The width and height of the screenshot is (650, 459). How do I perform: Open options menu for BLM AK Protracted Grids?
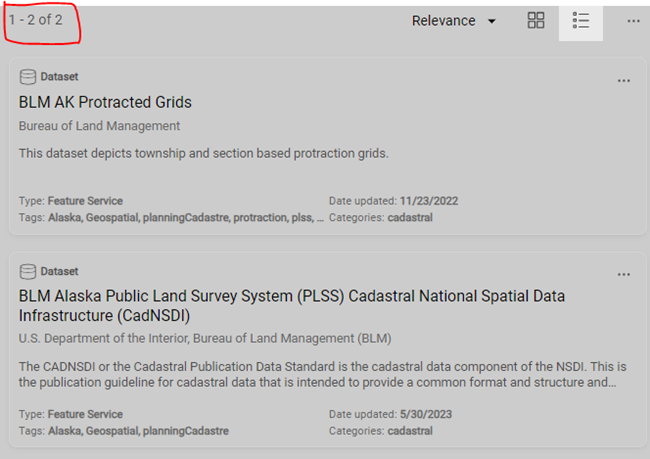[623, 81]
